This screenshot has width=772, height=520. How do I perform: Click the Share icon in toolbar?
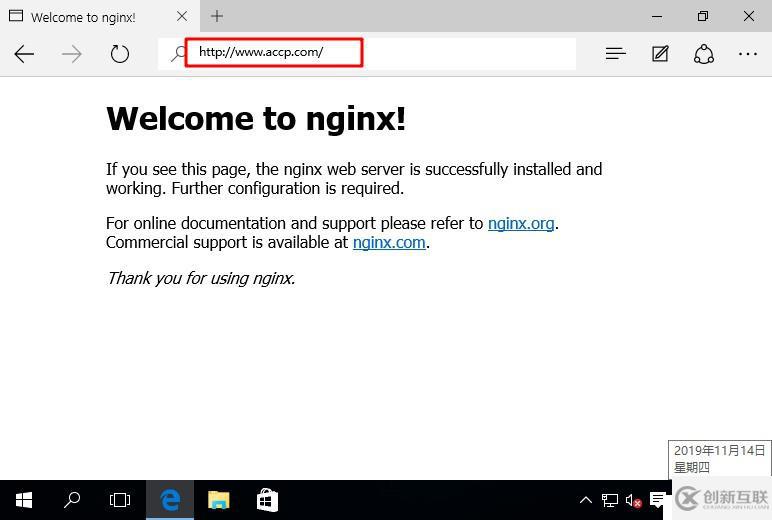[x=704, y=54]
